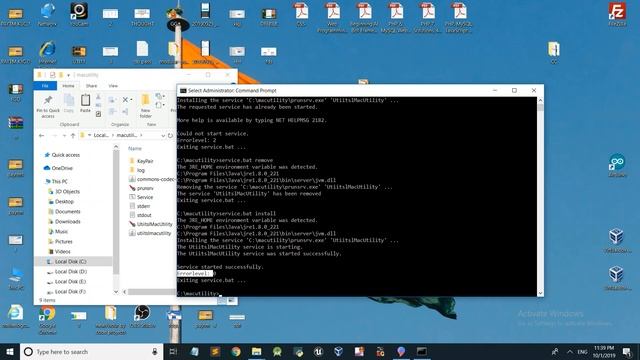
Task: Open Quick Access Toolbar customize dropdown
Action: (x=69, y=75)
